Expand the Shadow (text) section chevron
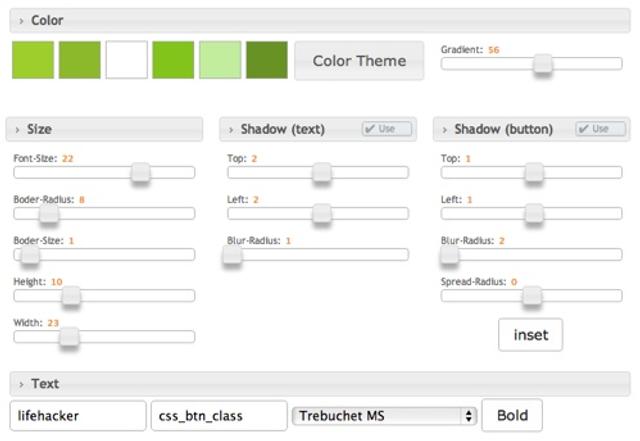Screen dimensions: 640x441 pyautogui.click(x=231, y=130)
